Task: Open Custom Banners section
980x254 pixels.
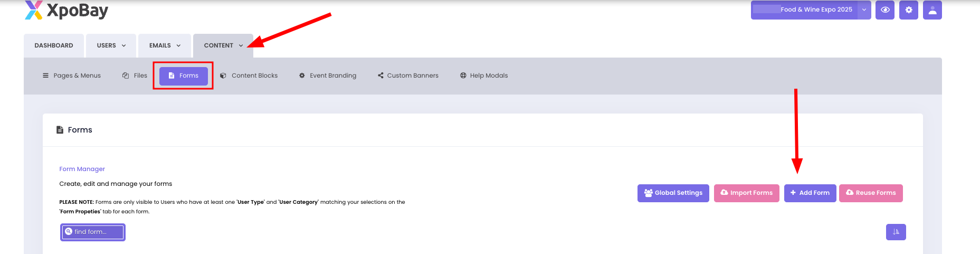Action: point(408,76)
